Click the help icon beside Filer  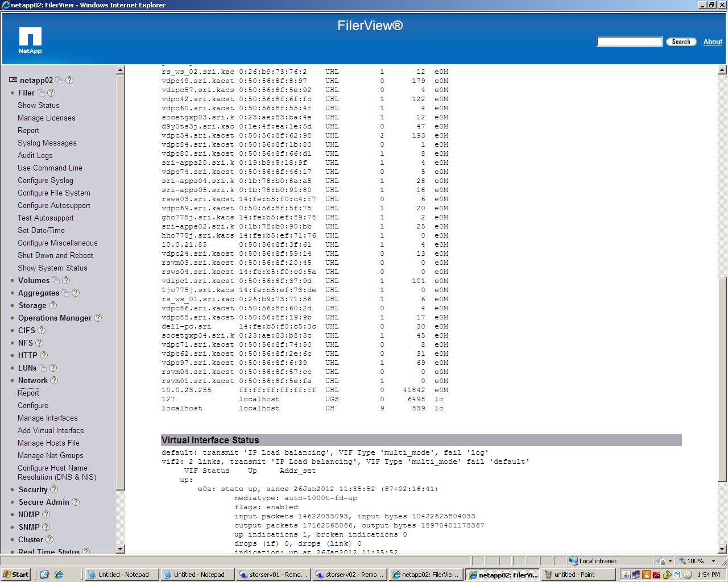[51, 93]
